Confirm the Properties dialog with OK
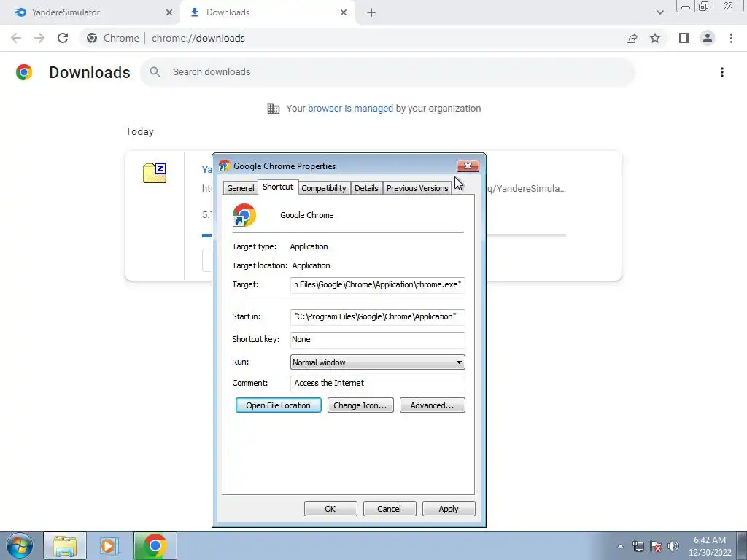Viewport: 747px width, 560px height. 330,508
